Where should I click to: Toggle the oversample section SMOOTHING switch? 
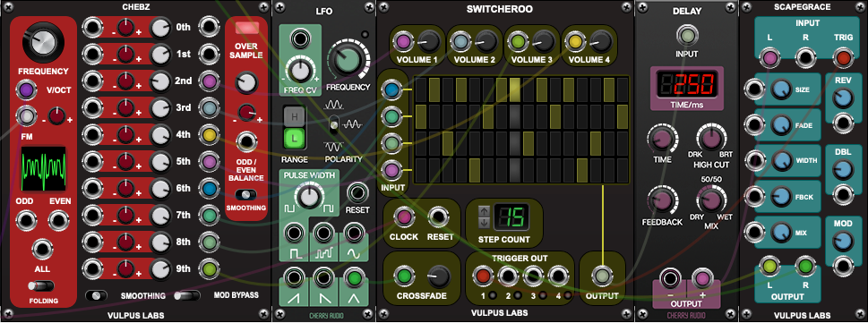[245, 195]
